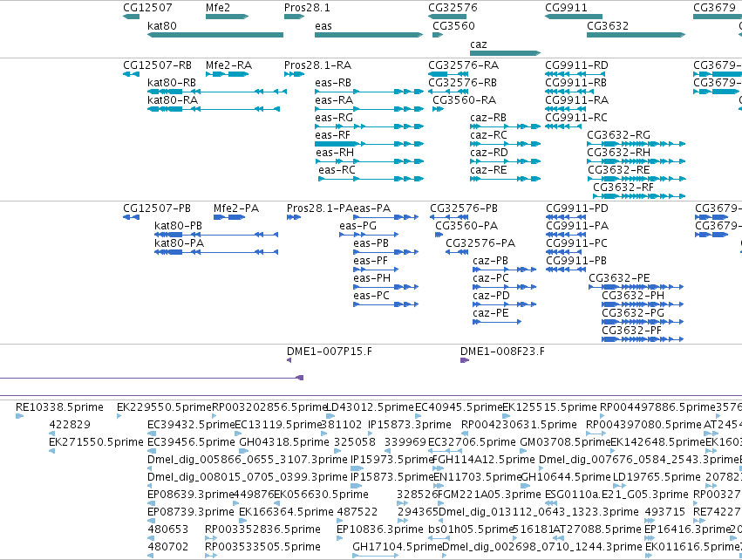The height and width of the screenshot is (560, 742).
Task: Select the caz gene bar
Action: (506, 53)
